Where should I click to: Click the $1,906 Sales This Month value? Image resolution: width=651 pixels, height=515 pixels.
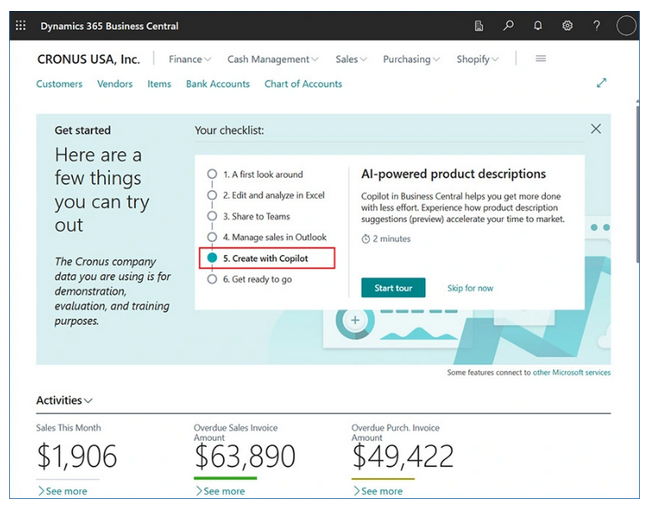(x=77, y=456)
